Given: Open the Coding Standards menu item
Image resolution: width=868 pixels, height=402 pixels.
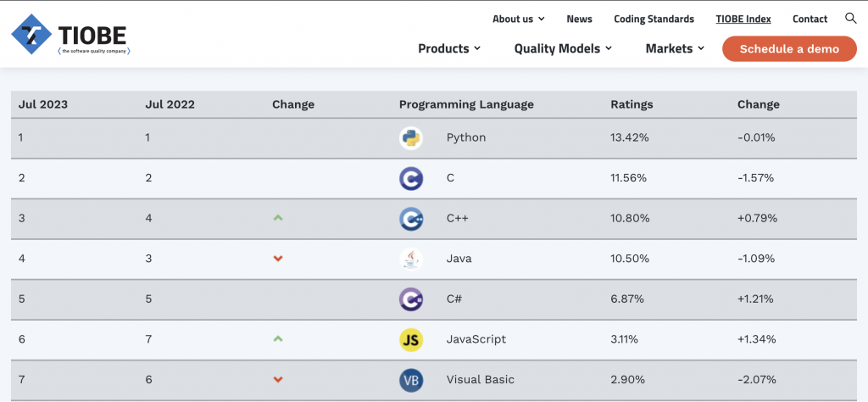Looking at the screenshot, I should click(x=654, y=19).
